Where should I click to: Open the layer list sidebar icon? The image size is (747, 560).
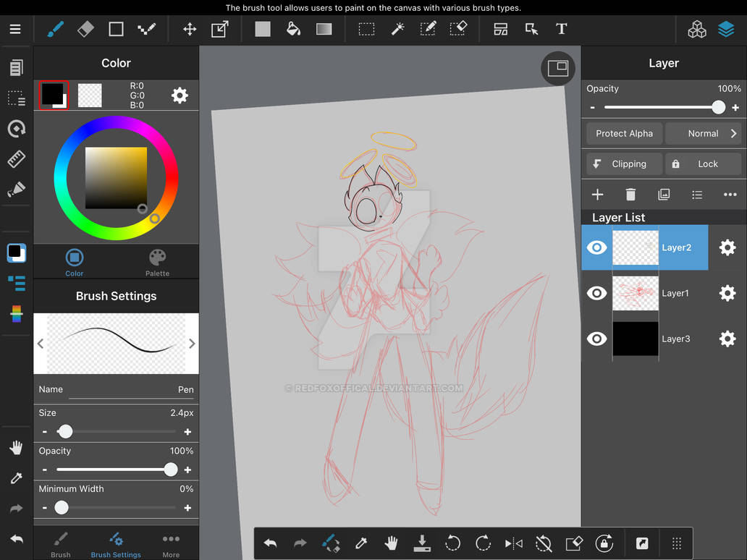coord(17,284)
